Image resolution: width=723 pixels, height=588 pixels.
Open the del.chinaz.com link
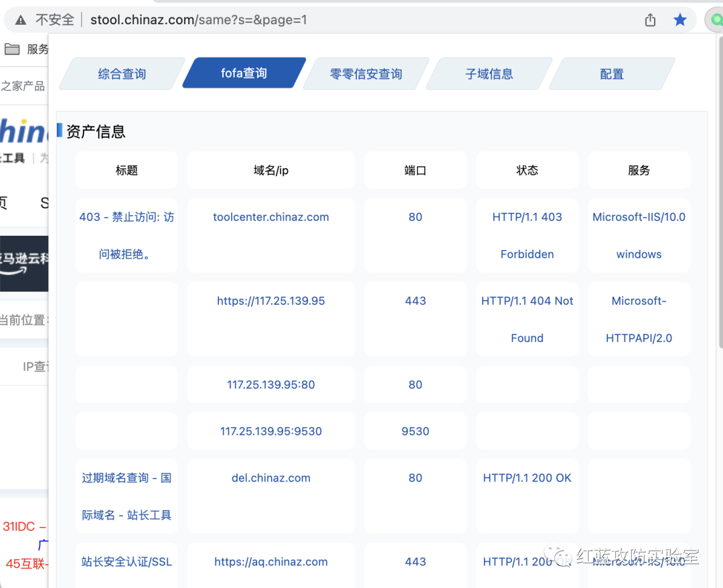pos(271,478)
